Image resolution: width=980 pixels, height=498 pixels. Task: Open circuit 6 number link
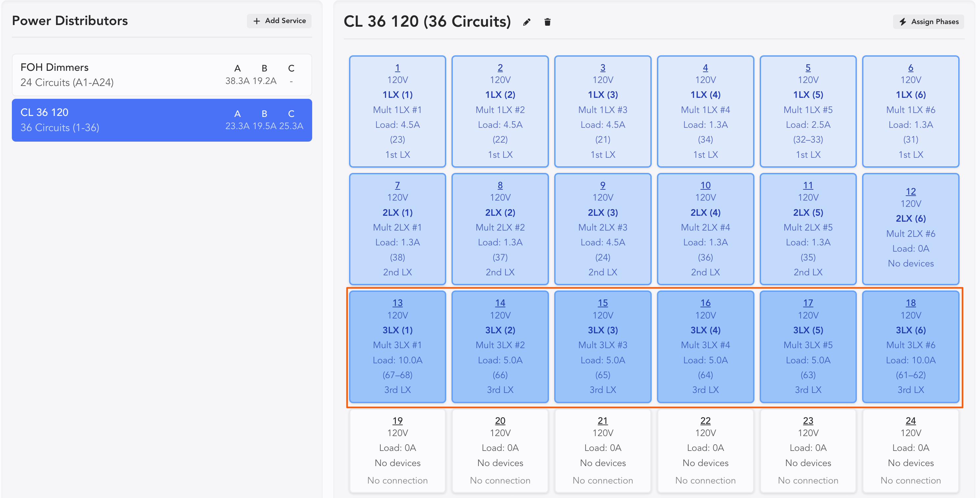tap(911, 68)
